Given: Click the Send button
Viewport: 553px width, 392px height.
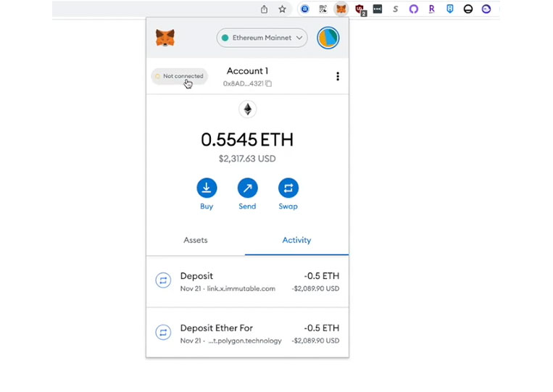Looking at the screenshot, I should (x=248, y=194).
